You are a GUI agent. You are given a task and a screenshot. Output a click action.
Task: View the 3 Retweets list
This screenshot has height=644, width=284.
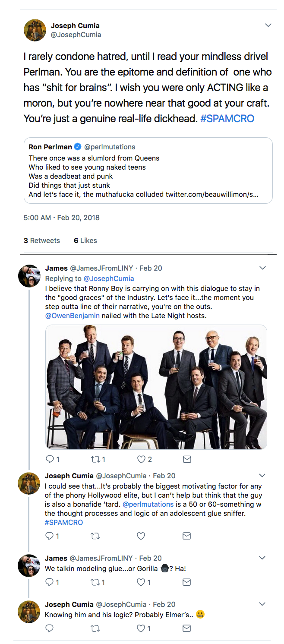41,241
